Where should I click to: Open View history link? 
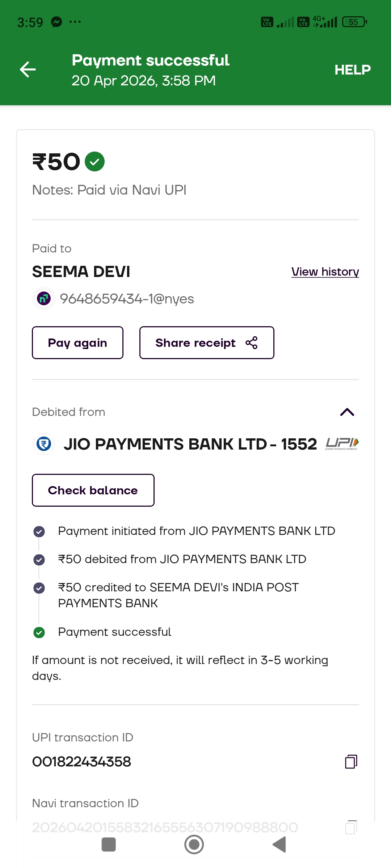[325, 272]
